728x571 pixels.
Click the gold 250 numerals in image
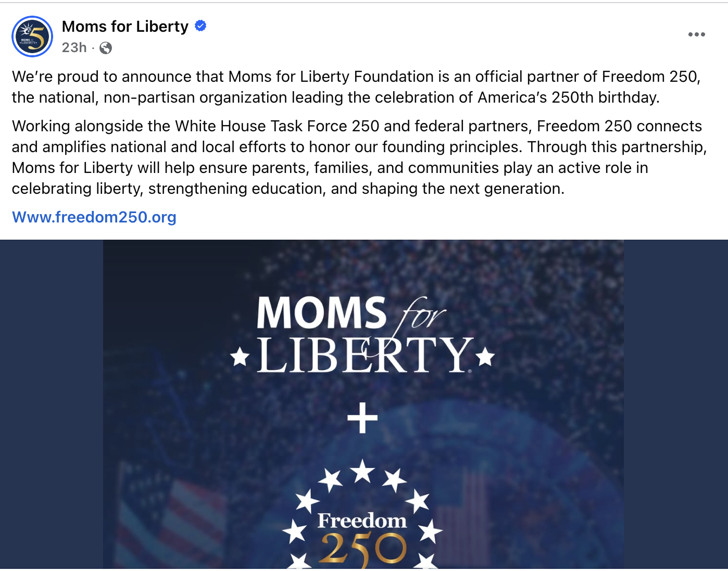point(362,549)
